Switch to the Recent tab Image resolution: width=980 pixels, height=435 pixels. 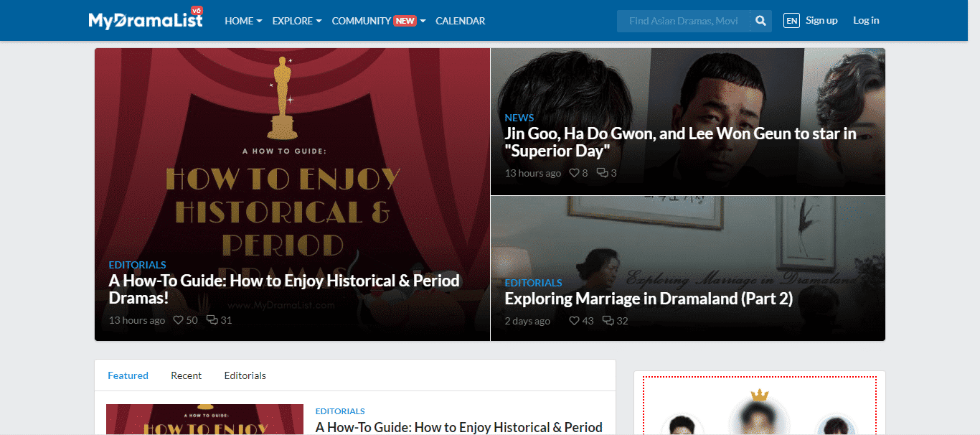coord(186,375)
